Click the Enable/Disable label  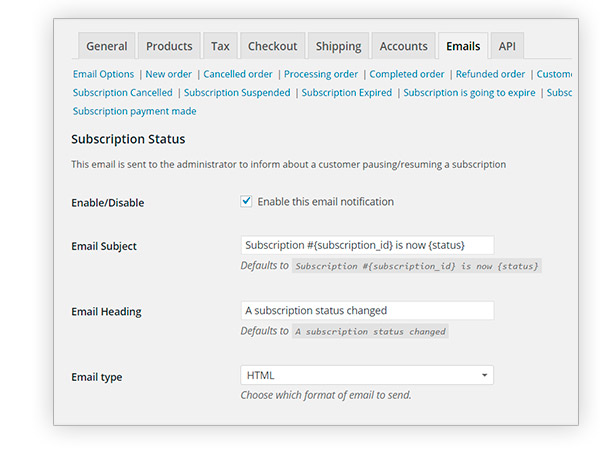[x=108, y=202]
